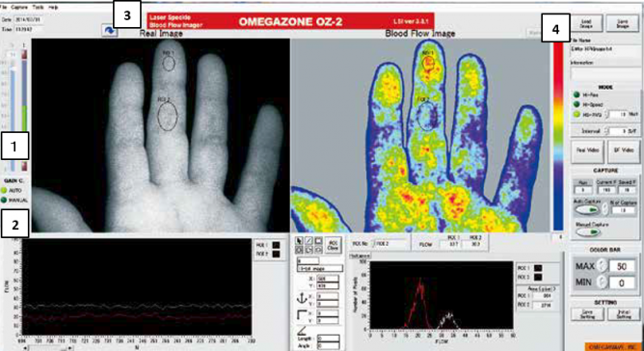Toggle the Manual Capture switch
644x351 pixels.
[x=588, y=232]
